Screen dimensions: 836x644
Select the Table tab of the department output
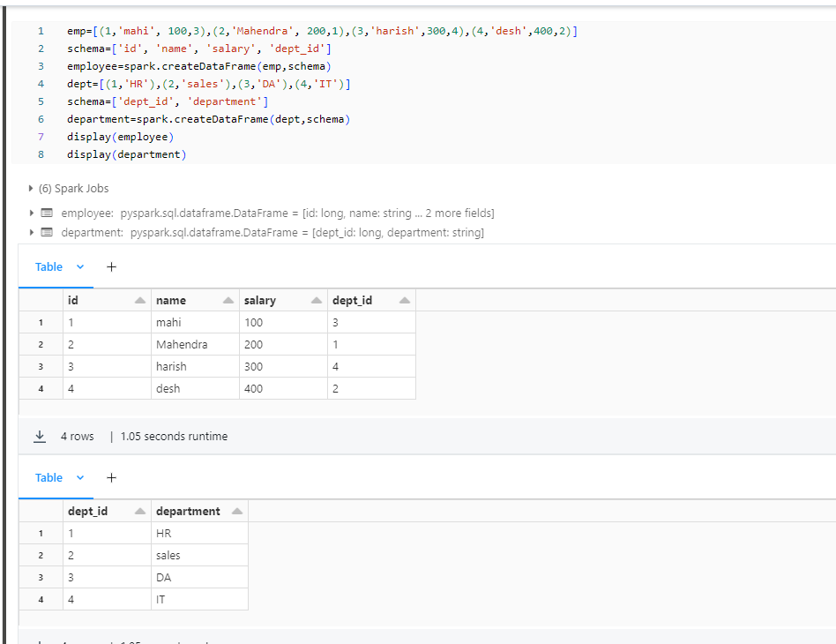[49, 477]
